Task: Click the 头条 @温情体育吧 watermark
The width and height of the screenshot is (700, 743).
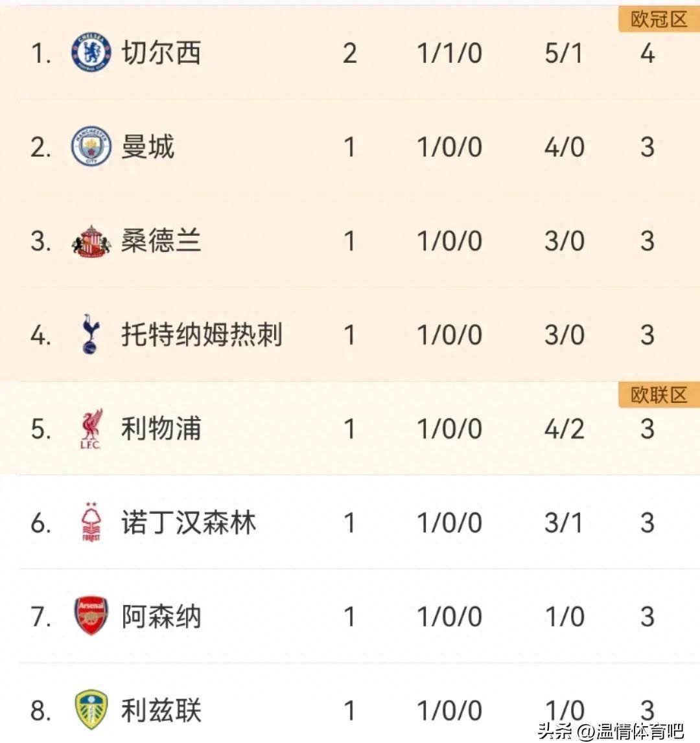Action: (611, 731)
